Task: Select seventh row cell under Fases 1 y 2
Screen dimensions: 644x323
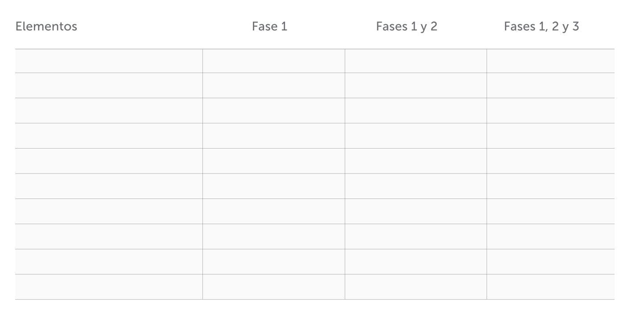Action: point(416,211)
